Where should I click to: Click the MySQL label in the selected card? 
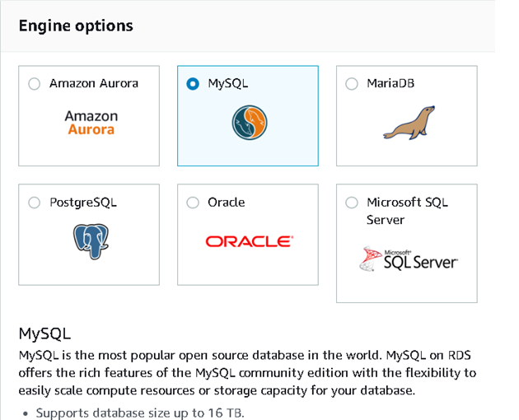[227, 83]
